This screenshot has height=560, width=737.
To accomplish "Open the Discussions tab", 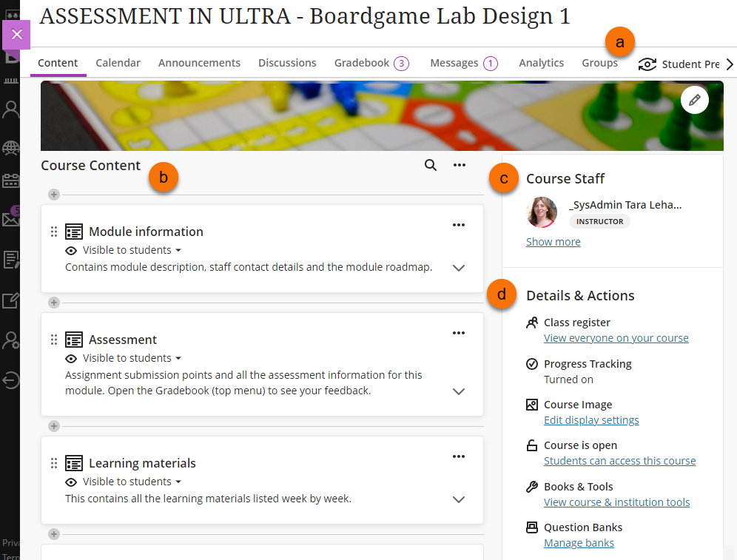I will [287, 63].
